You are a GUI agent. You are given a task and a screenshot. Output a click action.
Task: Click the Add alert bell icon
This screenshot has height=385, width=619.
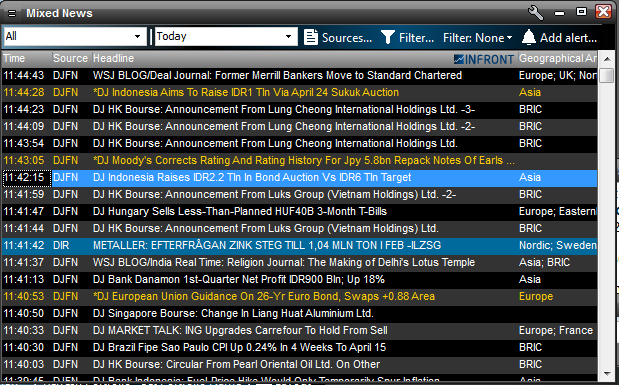(529, 38)
